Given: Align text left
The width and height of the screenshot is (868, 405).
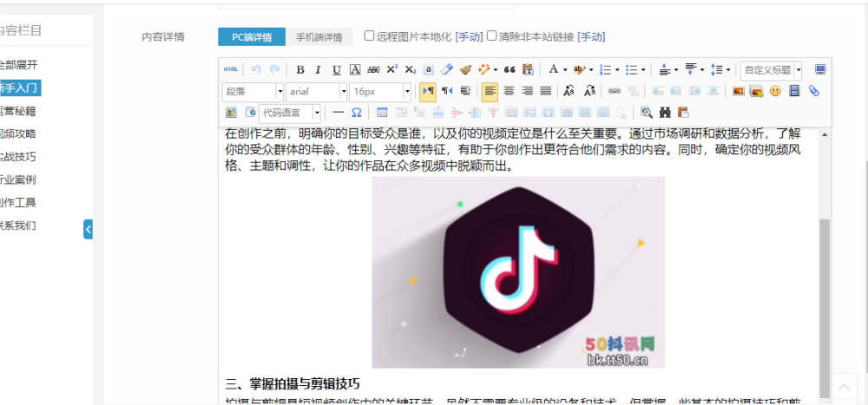Looking at the screenshot, I should 490,91.
